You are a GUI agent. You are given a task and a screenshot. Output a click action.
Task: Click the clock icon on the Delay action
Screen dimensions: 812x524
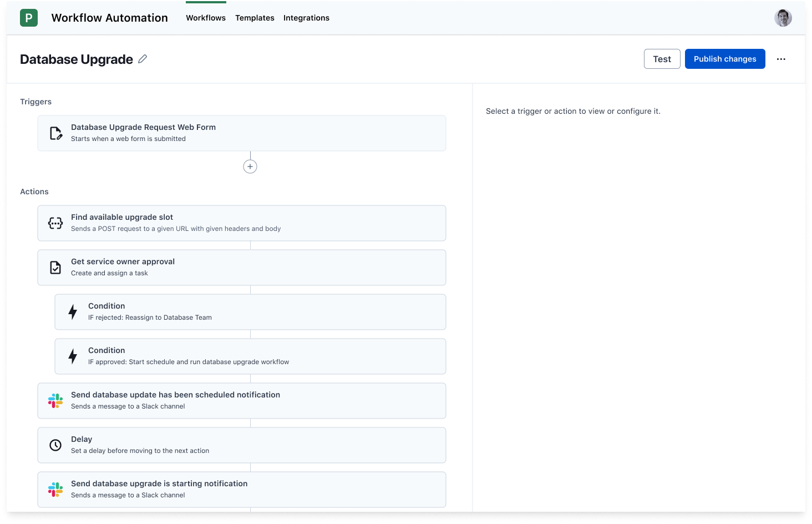tap(55, 445)
